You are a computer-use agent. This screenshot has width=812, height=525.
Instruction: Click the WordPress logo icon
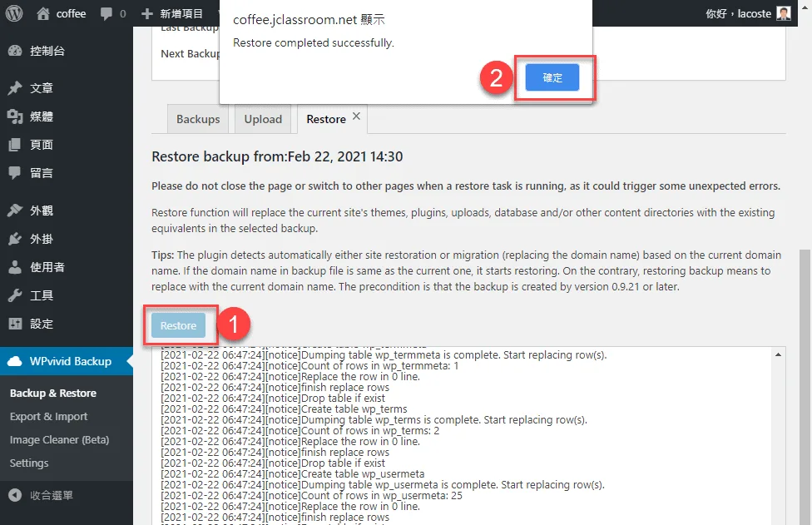click(x=14, y=13)
